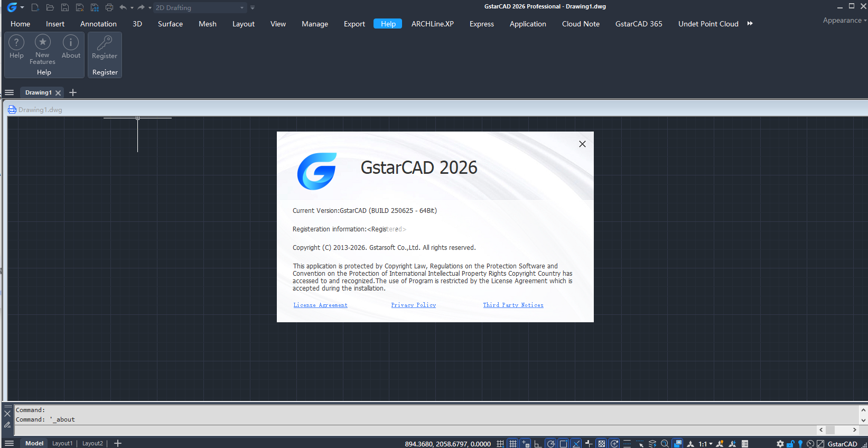Add a new drawing tab with plus
This screenshot has width=868, height=448.
(73, 92)
